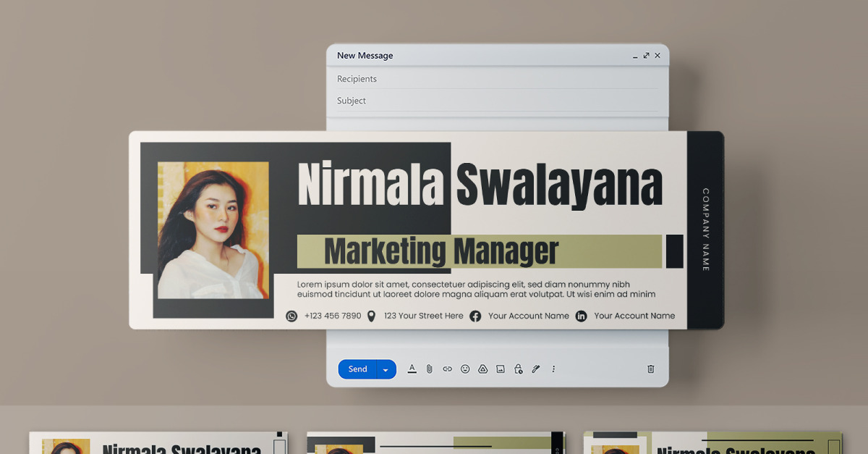Viewport: 868px width, 454px height.
Task: Click Your Account Name beside LinkedIn icon
Action: pos(634,316)
